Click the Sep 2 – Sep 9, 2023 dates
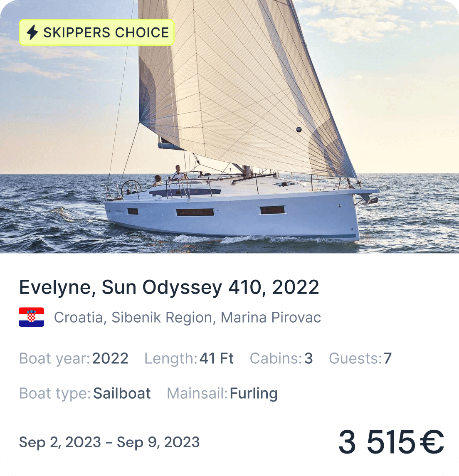This screenshot has width=459, height=476. click(x=109, y=442)
